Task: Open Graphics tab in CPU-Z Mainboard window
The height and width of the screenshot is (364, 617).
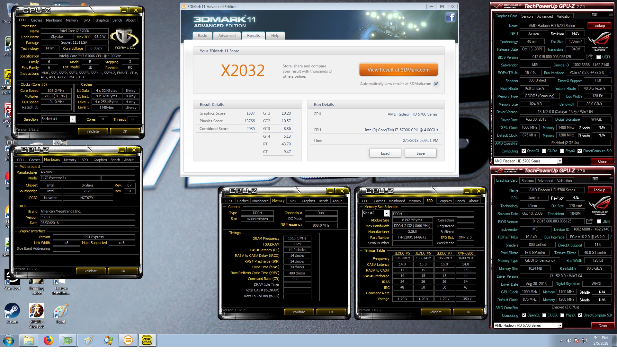Action: (100, 160)
